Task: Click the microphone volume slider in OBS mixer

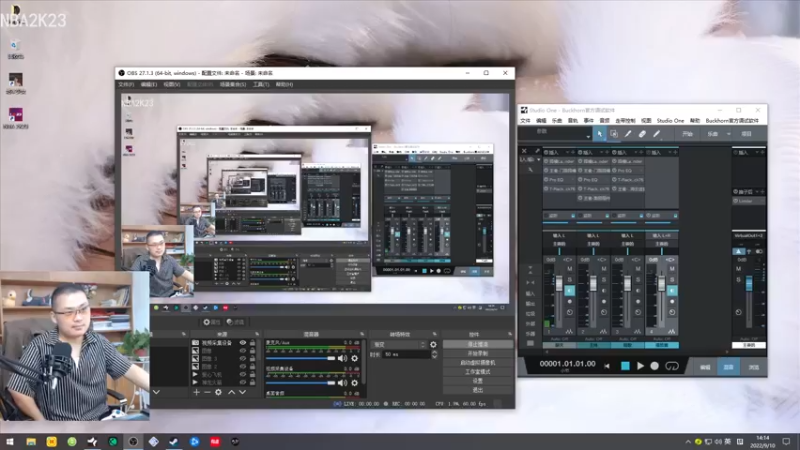Action: click(x=301, y=358)
